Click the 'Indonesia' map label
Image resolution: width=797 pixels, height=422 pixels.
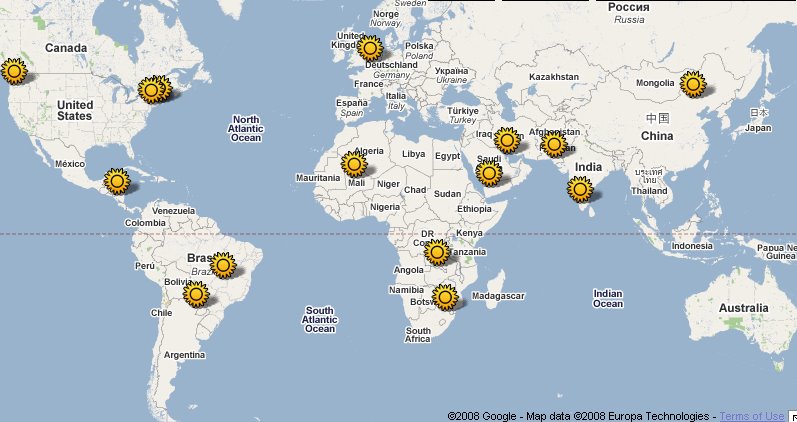click(692, 246)
